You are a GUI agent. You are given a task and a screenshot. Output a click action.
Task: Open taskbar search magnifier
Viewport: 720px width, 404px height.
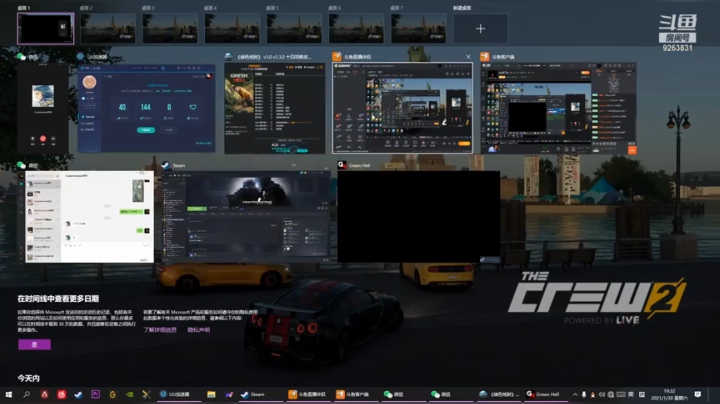point(26,394)
